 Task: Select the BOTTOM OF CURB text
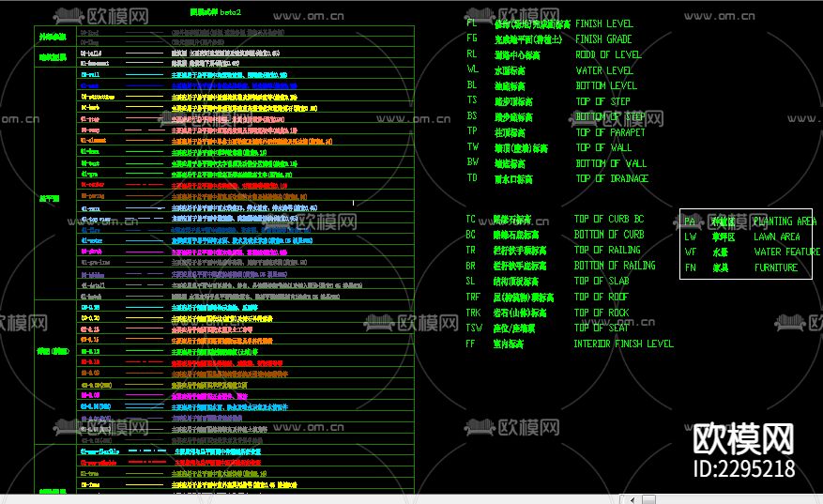click(609, 234)
